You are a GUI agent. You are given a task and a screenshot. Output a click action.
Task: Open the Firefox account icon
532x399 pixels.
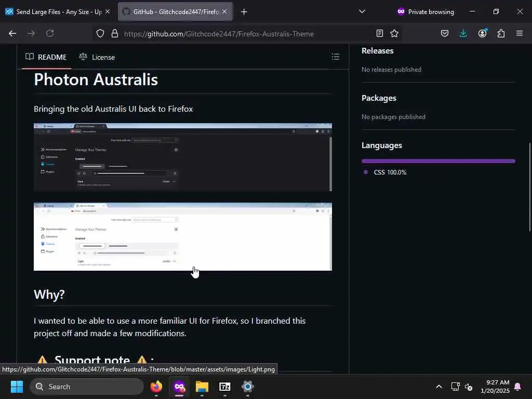(x=482, y=33)
